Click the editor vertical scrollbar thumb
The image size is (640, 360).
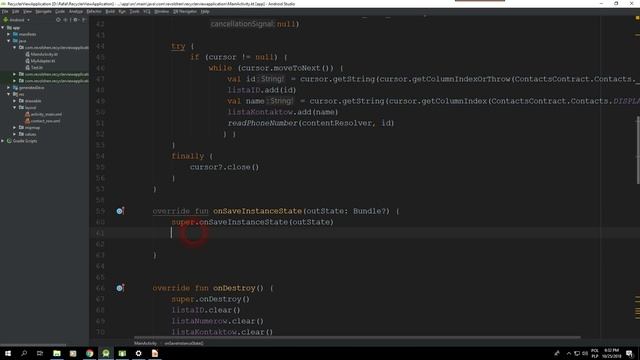click(x=638, y=150)
